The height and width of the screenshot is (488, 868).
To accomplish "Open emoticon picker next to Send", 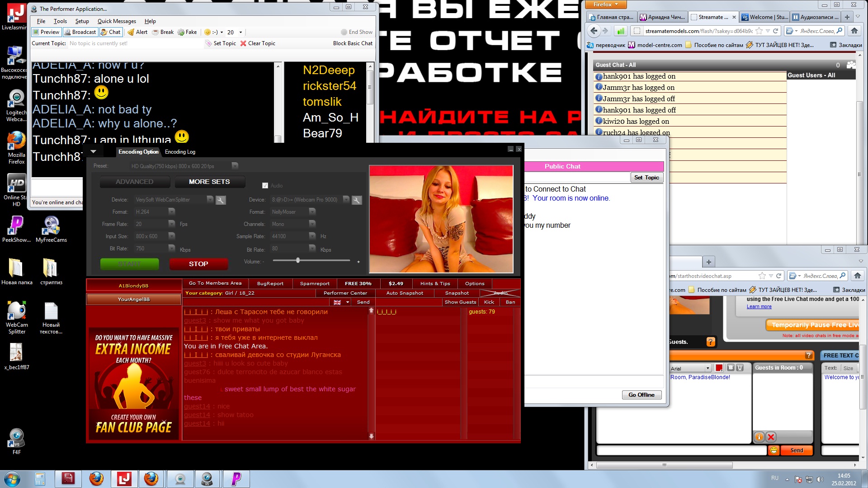I will click(774, 450).
